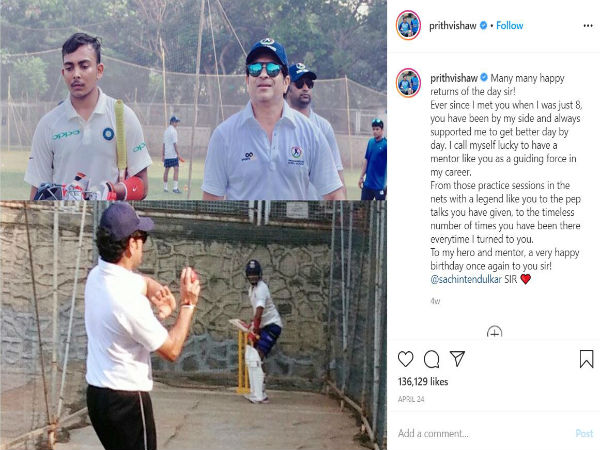Open prithvishaw username in caption
This screenshot has height=450, width=600.
tap(454, 78)
